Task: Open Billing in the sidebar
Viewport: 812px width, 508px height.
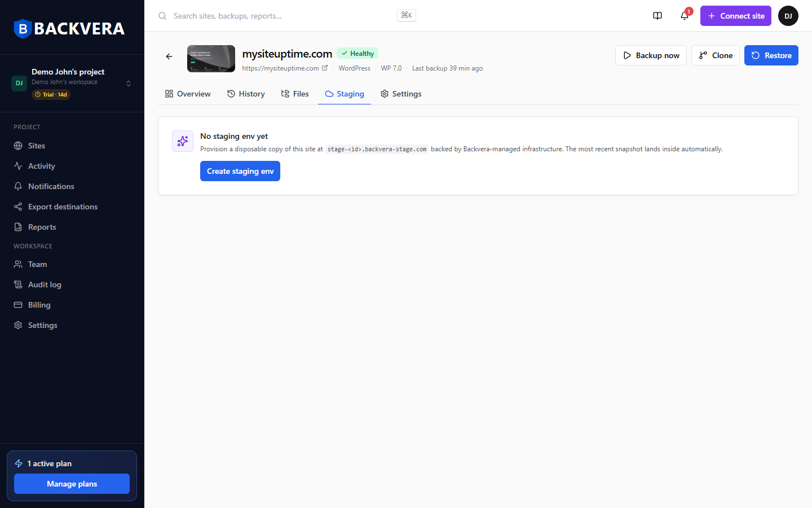Action: click(72, 305)
